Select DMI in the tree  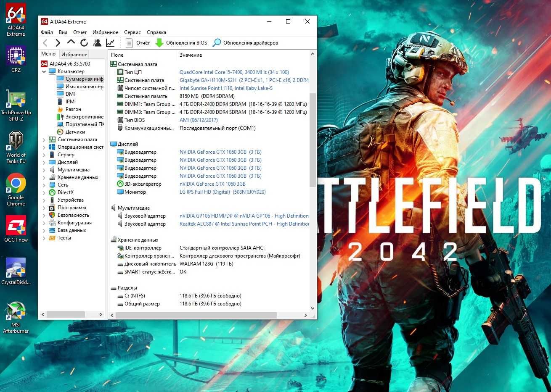(66, 94)
